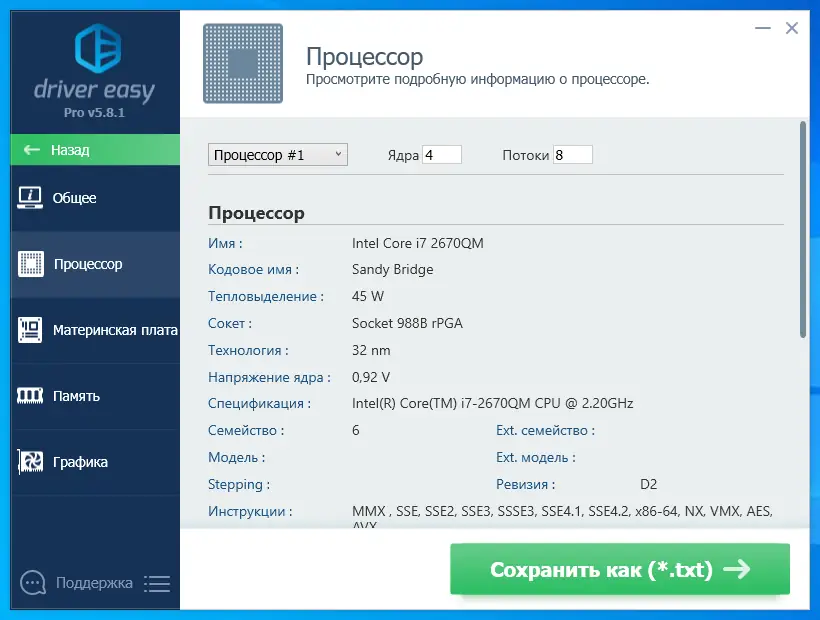Expand the processor selection list arrow
The width and height of the screenshot is (820, 620).
coord(339,154)
